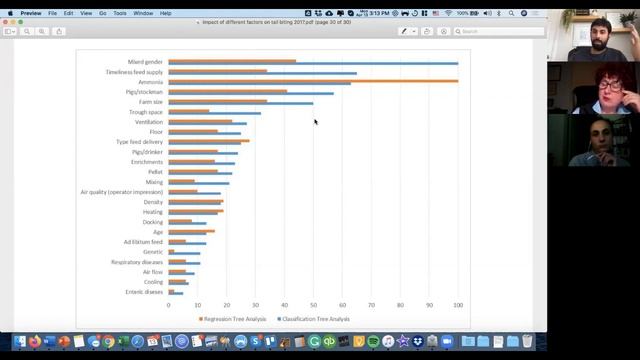Open the Trash in the Dock
This screenshot has width=640, height=360.
527,341
